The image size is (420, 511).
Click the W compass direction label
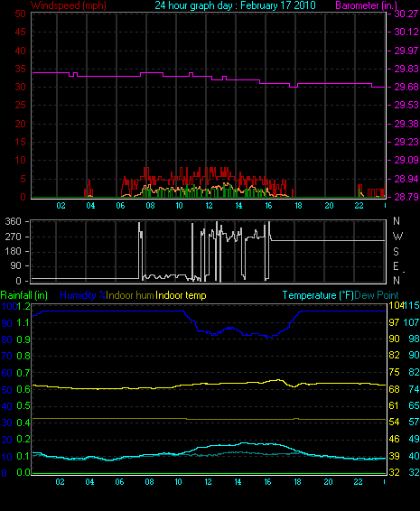pyautogui.click(x=397, y=236)
